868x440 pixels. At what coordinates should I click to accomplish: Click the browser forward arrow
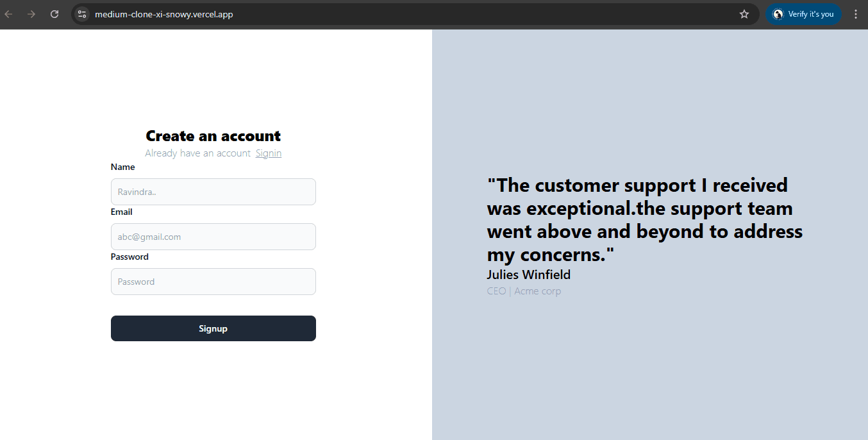[31, 14]
